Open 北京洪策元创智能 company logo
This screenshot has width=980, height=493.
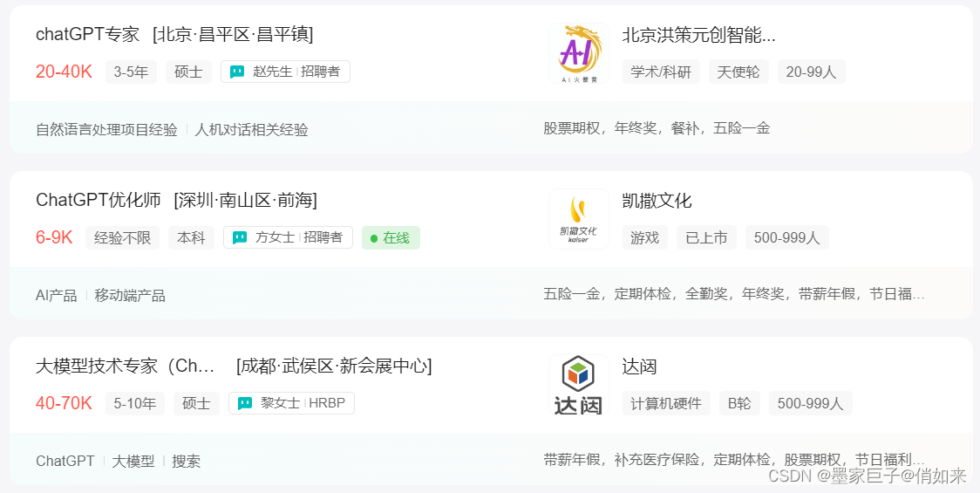click(578, 53)
